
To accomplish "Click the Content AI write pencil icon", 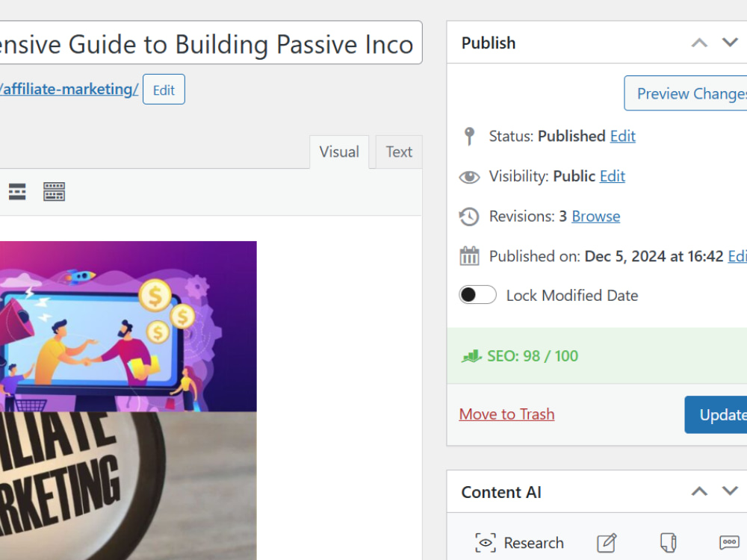I will pos(607,542).
